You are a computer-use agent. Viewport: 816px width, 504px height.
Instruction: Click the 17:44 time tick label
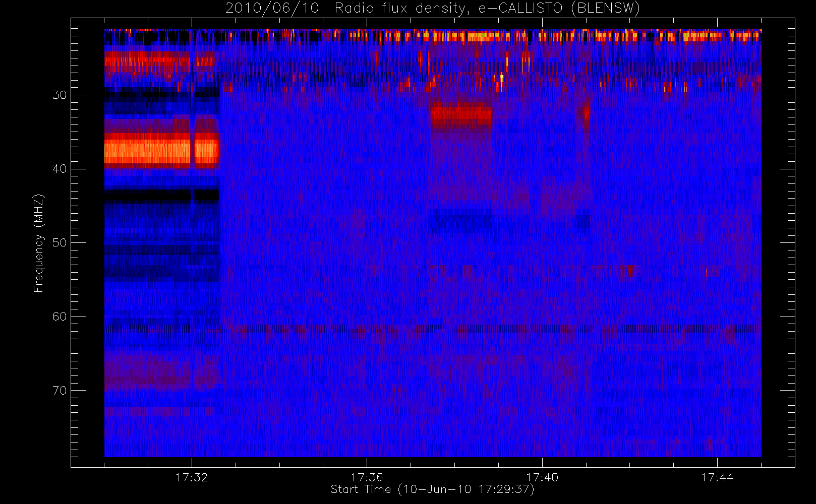[x=717, y=477]
